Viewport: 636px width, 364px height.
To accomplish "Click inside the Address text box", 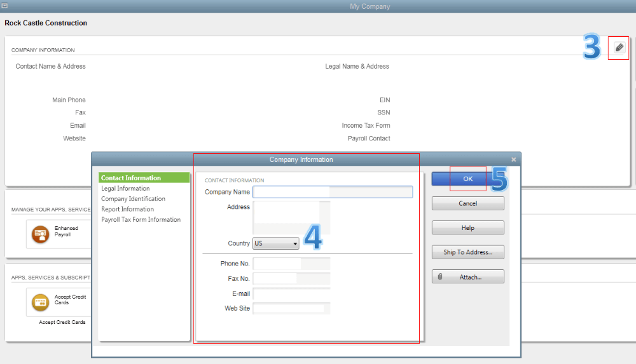I will (x=291, y=218).
